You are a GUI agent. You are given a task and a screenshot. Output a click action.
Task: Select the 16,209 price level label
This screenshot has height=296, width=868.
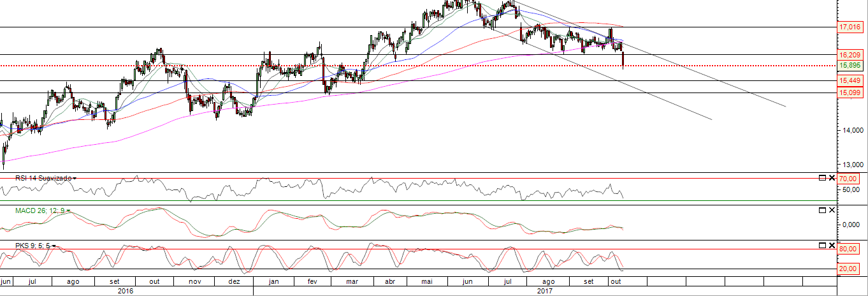[x=850, y=55]
